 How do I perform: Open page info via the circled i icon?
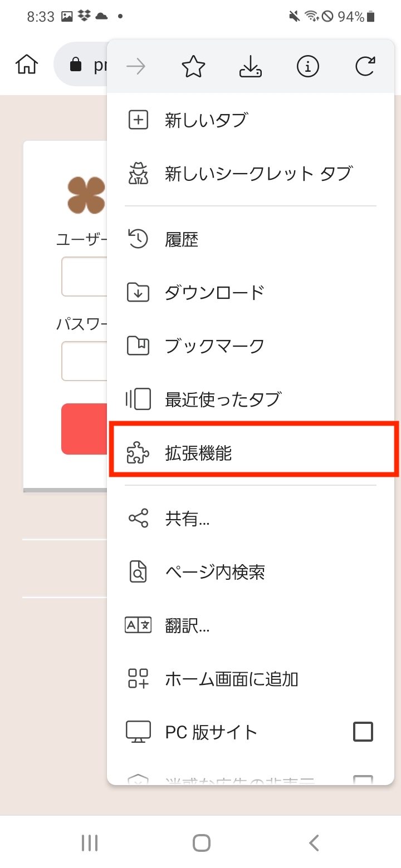click(x=307, y=67)
